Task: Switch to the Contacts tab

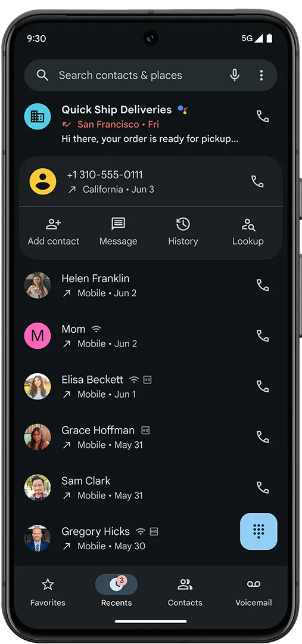Action: click(185, 592)
